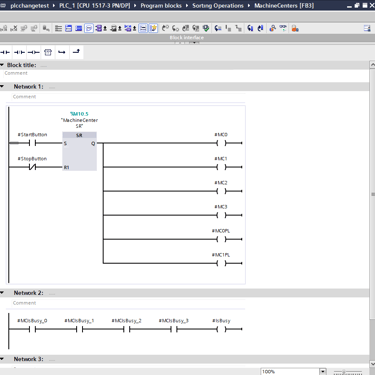Insert a normally closed contact from favorites
This screenshot has width=375, height=375.
[x=19, y=52]
